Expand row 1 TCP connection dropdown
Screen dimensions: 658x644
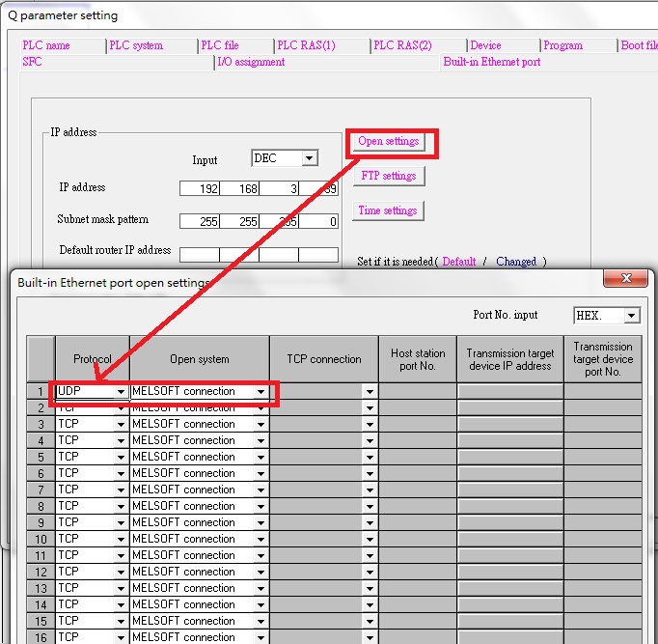369,392
